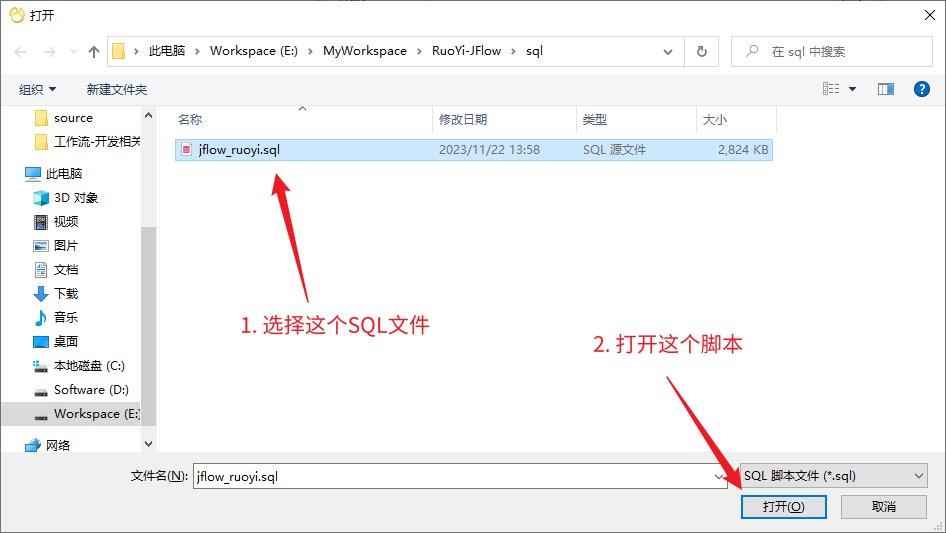The image size is (946, 533).
Task: Click the change view layout icon
Action: point(831,89)
